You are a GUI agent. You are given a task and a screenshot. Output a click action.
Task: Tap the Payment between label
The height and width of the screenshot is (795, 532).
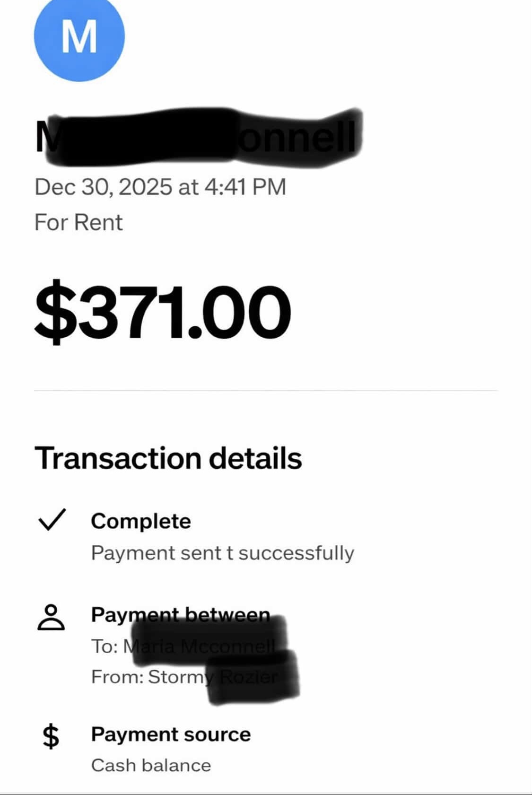pos(180,614)
